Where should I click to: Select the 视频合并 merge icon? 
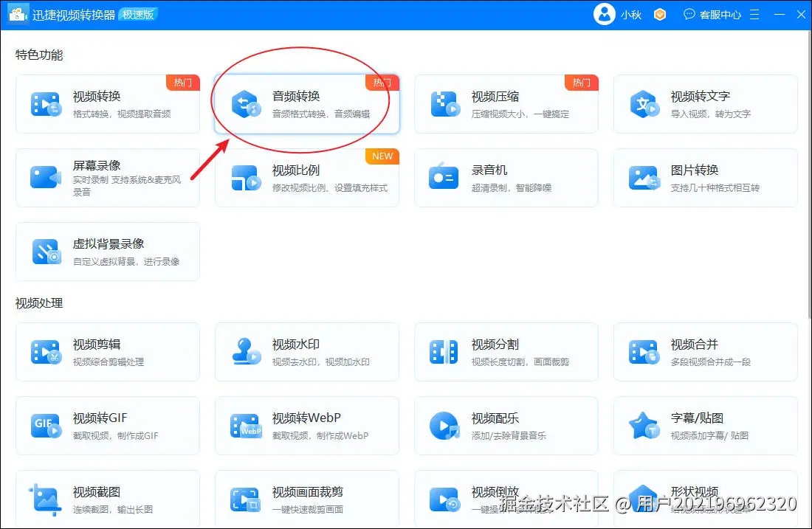pyautogui.click(x=643, y=352)
